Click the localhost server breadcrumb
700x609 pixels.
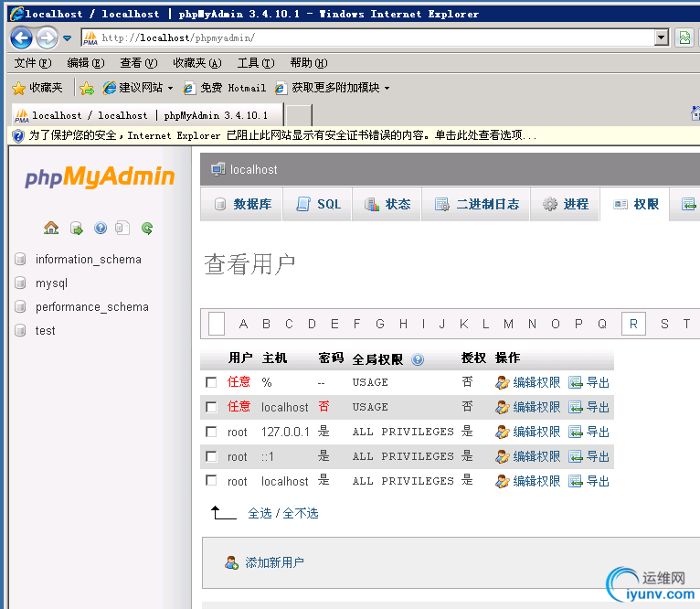253,170
